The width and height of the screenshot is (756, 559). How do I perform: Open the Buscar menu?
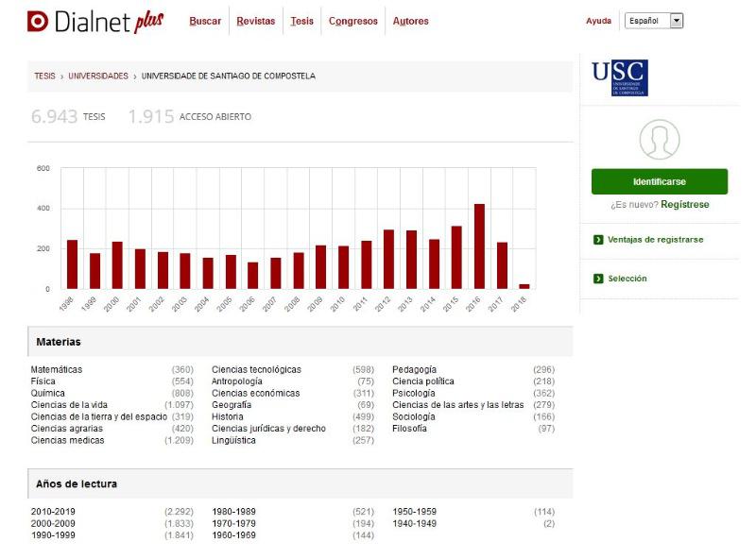(x=205, y=21)
